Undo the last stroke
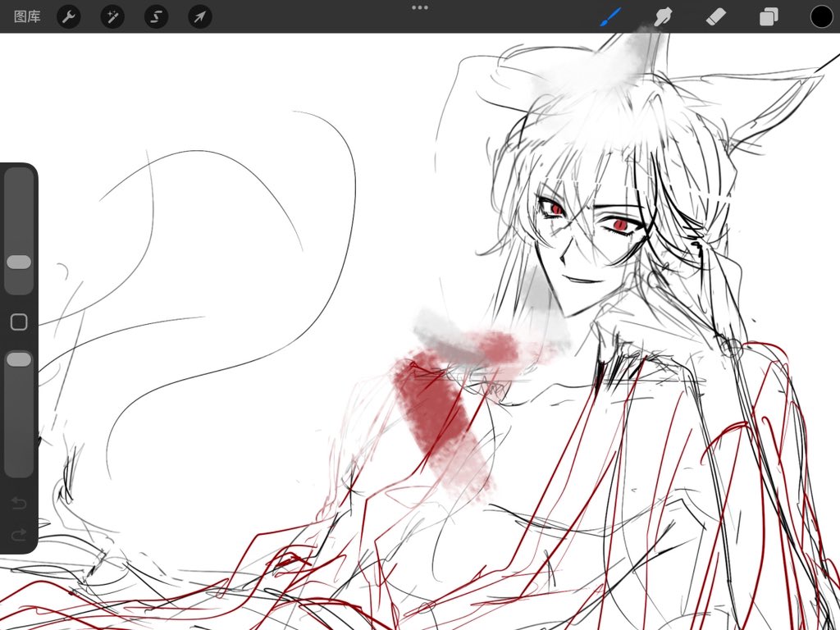Viewport: 840px width, 630px height. pyautogui.click(x=19, y=503)
